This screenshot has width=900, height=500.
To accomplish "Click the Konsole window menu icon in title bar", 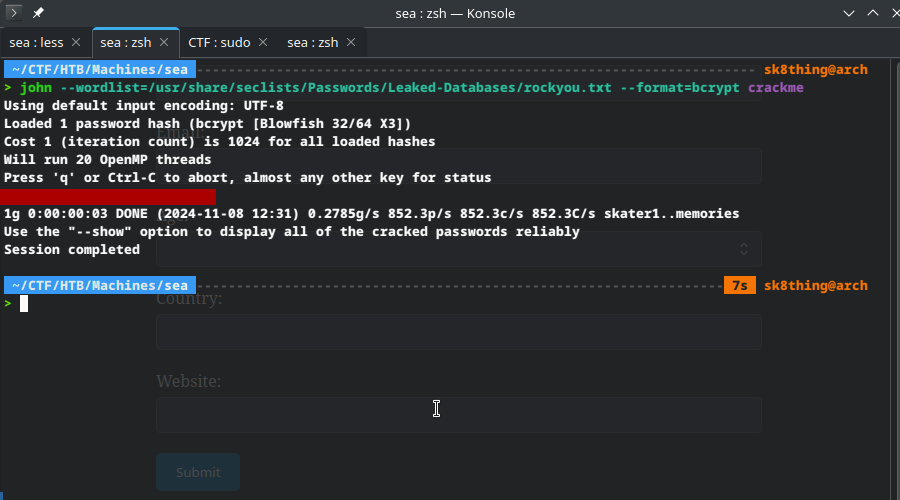I will click(14, 13).
